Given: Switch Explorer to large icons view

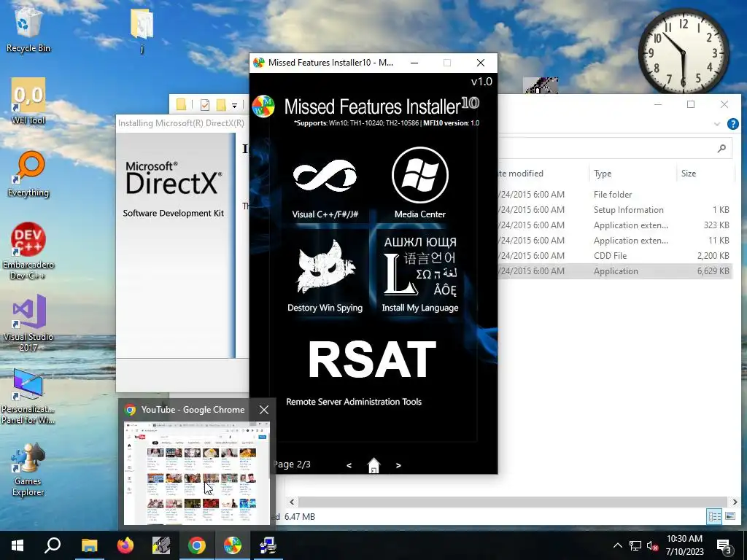Looking at the screenshot, I should click(729, 516).
